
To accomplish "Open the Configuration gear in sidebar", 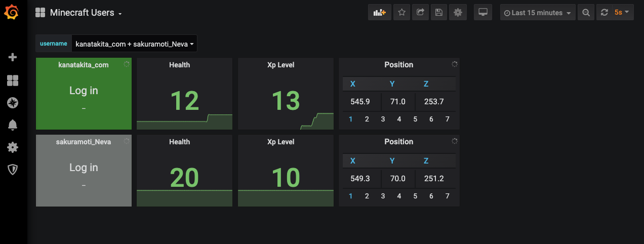I will [13, 147].
